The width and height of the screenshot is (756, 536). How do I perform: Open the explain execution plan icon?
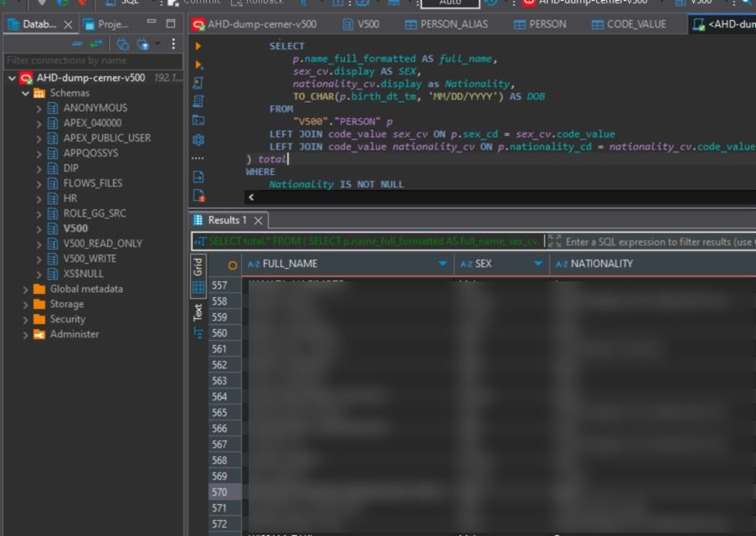pos(198,101)
